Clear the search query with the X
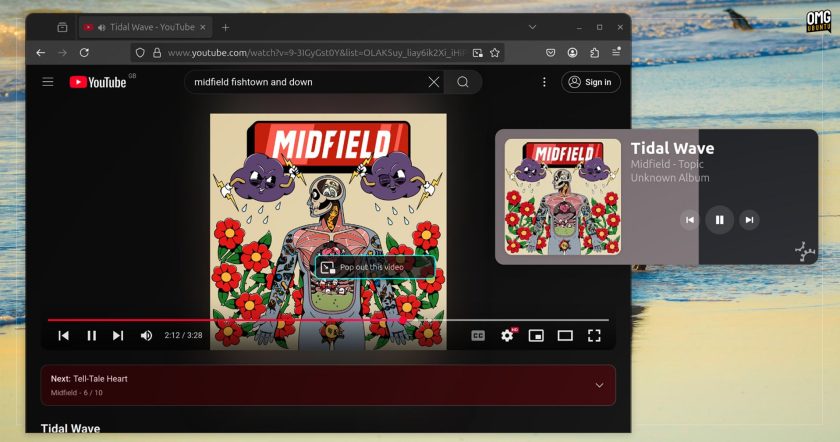Viewport: 840px width, 442px height. coord(433,82)
